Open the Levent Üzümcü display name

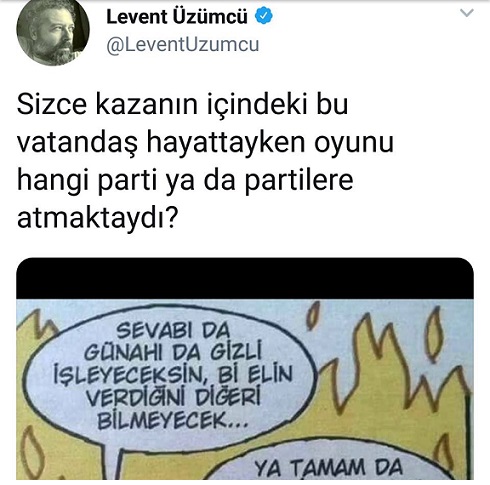pos(177,17)
